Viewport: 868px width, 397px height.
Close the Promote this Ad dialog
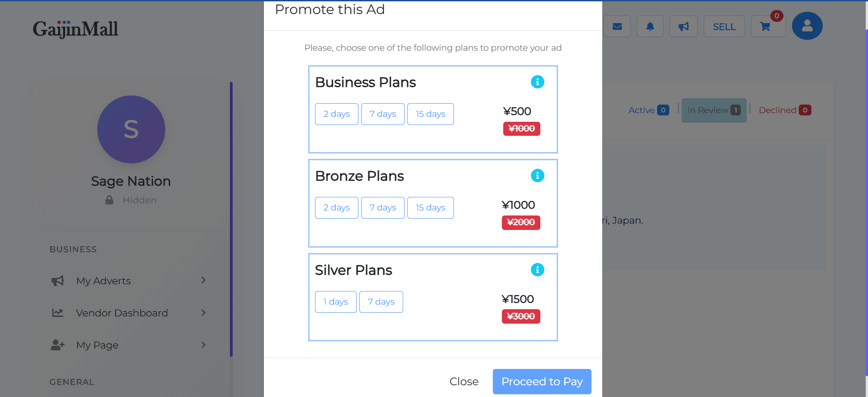(x=464, y=381)
